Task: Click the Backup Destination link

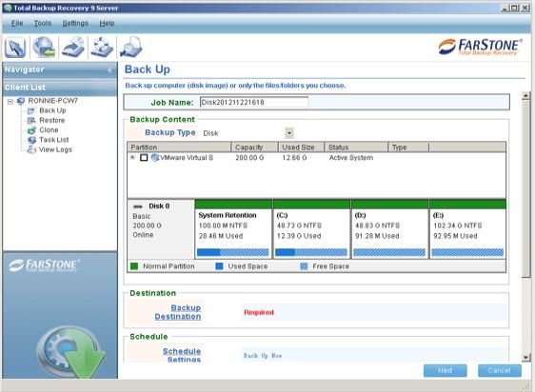Action: pos(178,312)
